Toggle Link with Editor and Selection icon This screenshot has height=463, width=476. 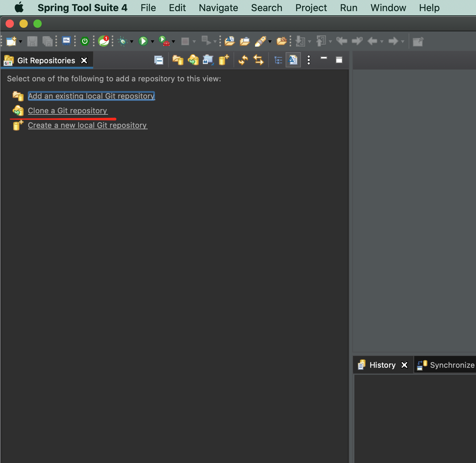pos(258,60)
